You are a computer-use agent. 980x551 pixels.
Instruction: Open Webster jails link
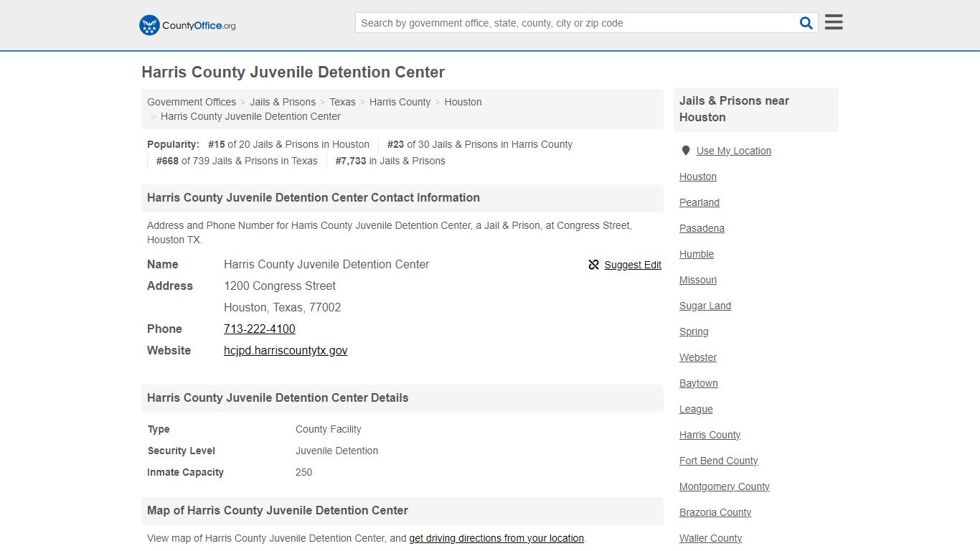(x=698, y=357)
